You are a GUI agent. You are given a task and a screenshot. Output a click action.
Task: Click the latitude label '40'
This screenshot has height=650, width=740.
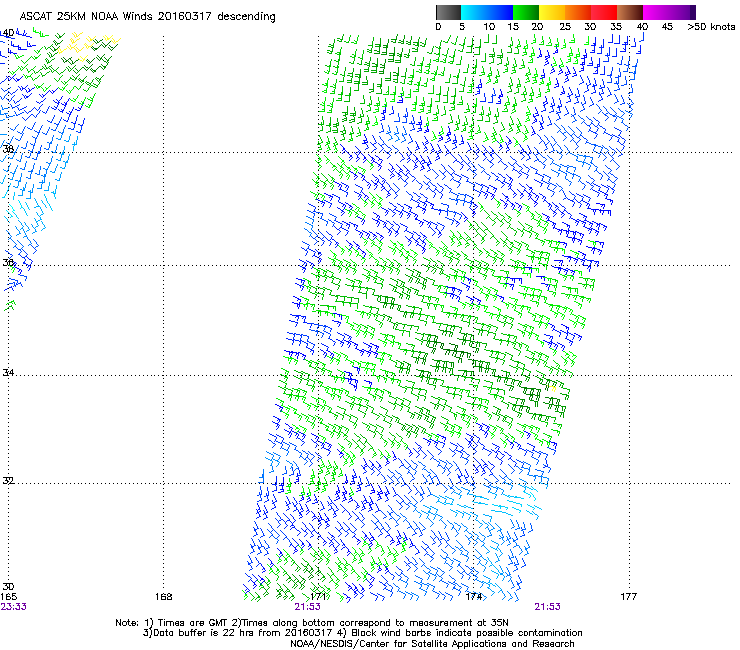pos(8,33)
